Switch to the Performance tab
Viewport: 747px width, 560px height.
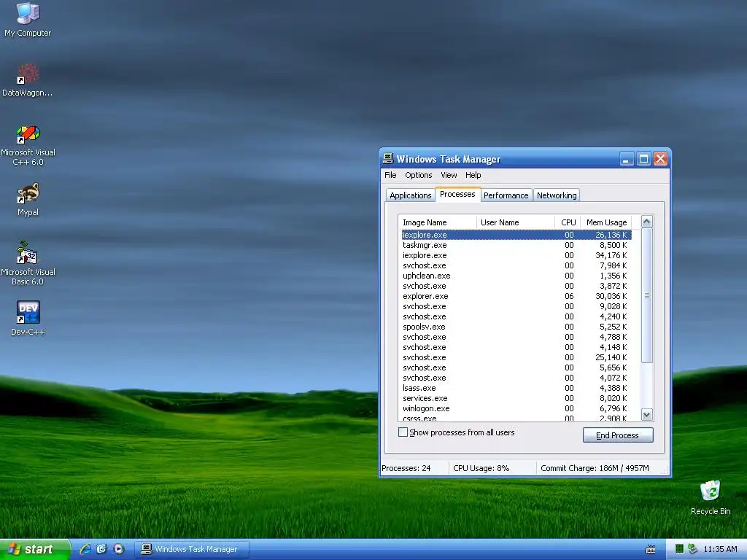[506, 195]
